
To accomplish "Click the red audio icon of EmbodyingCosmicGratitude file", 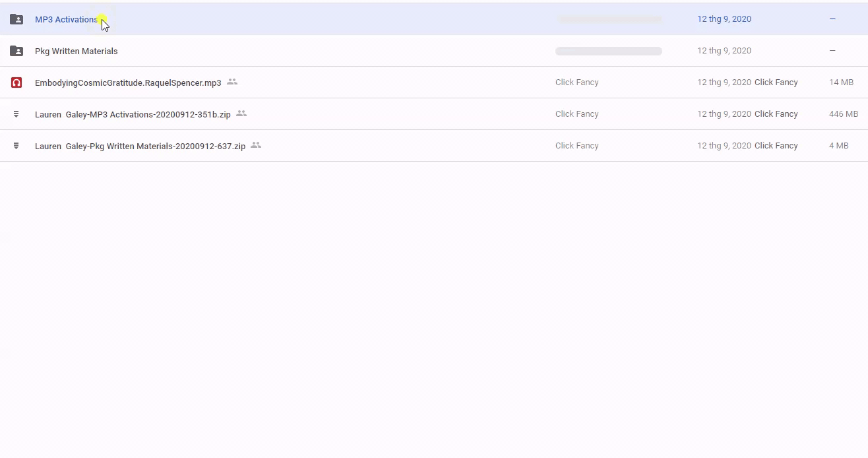I will click(16, 82).
